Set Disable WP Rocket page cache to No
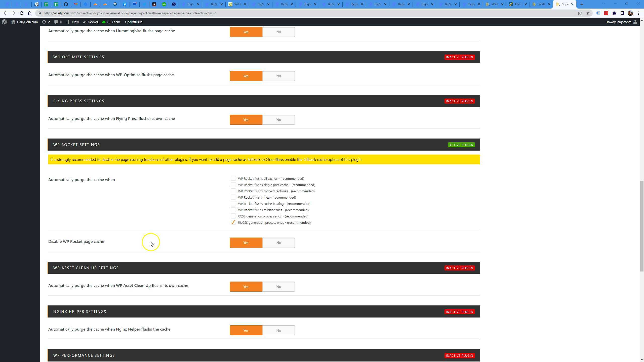 click(278, 243)
